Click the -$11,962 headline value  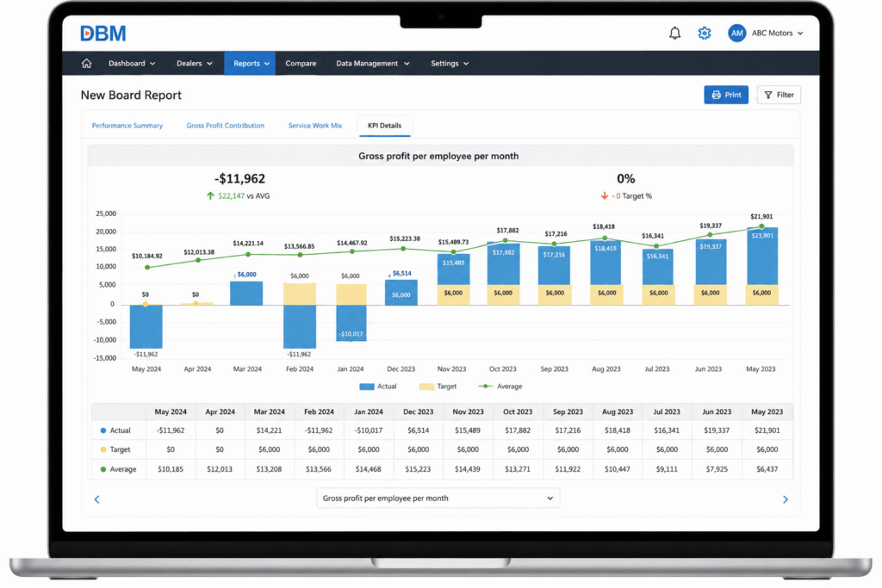tap(239, 179)
